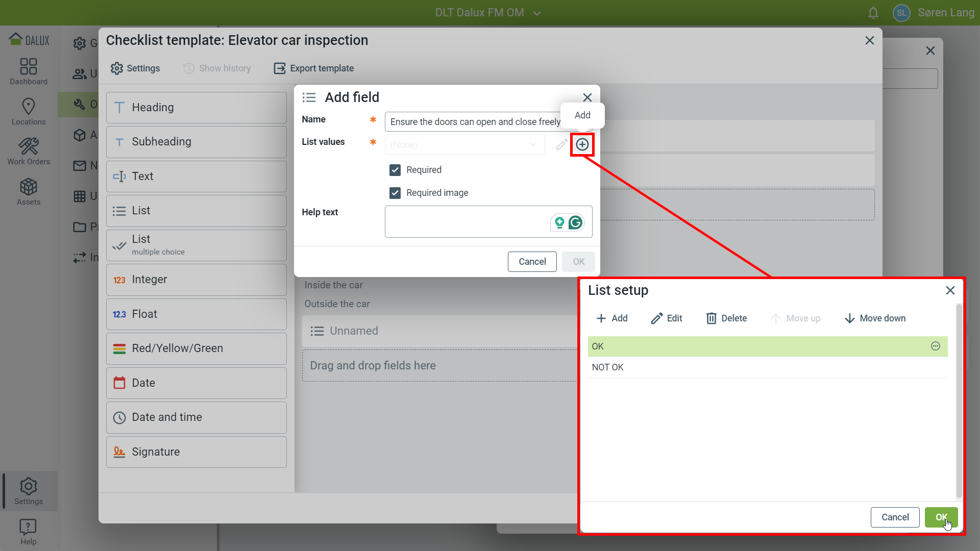Click Cancel in the List setup dialog
This screenshot has width=980, height=551.
click(894, 517)
